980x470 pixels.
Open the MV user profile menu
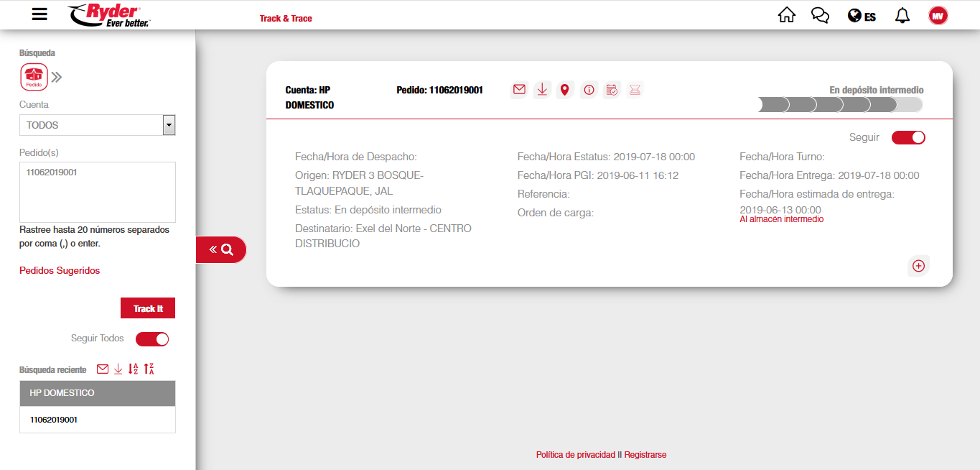938,15
